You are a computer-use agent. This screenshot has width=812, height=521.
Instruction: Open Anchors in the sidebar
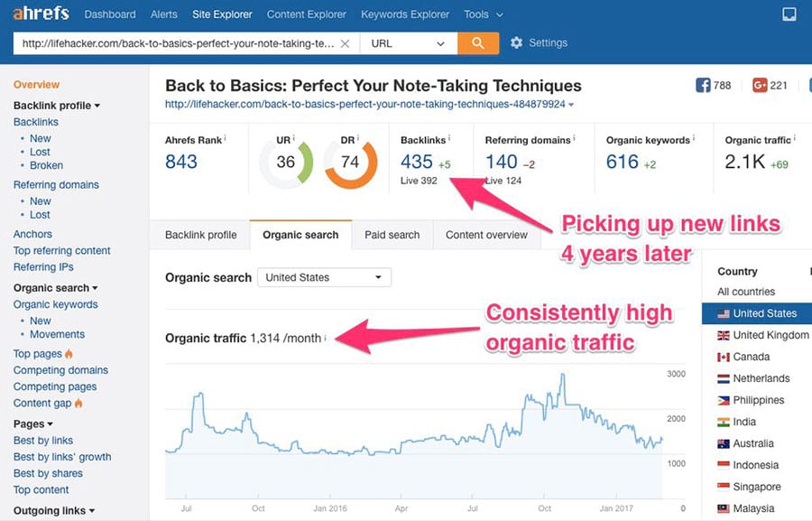(32, 234)
